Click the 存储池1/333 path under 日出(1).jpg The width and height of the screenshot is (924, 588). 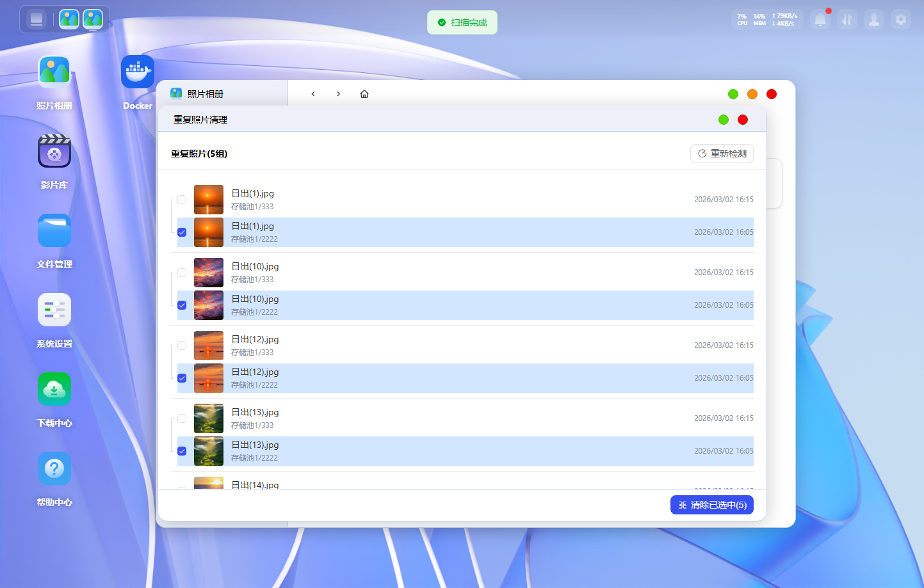point(252,207)
